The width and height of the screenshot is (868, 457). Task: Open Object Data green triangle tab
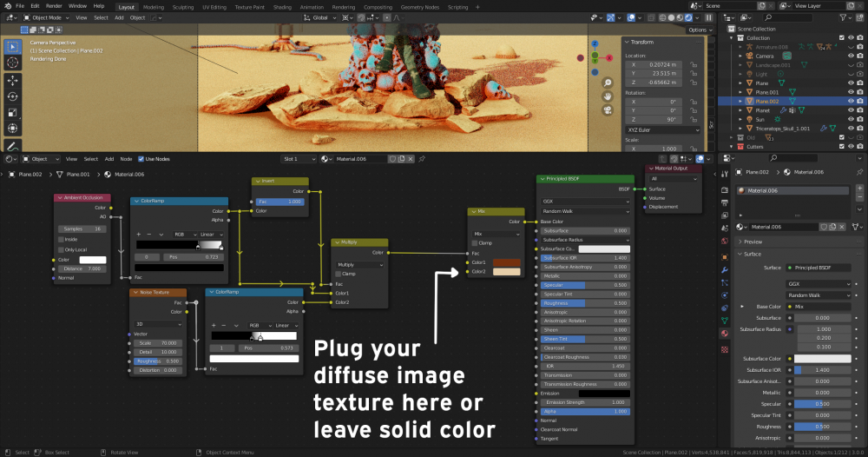point(725,321)
